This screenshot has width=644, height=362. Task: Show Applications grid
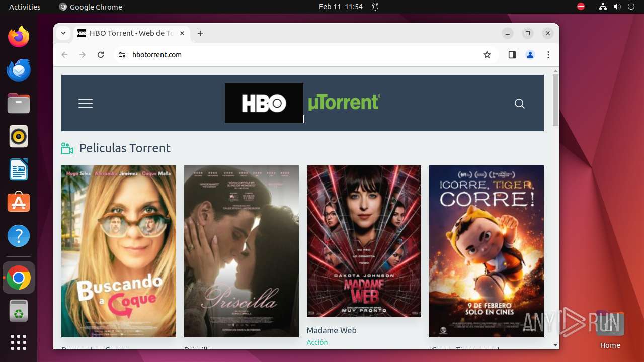[x=19, y=342]
